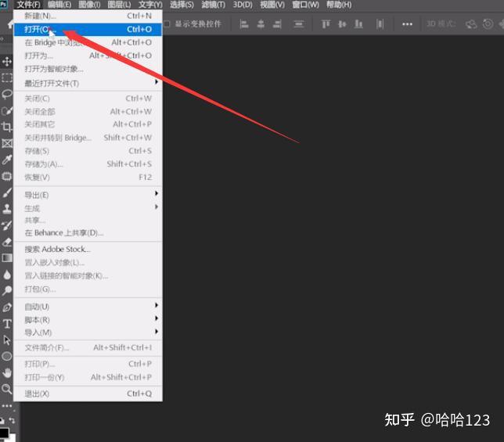This screenshot has height=442, width=504.
Task: Toggle the 显示变换控件 checkbox
Action: [x=167, y=24]
